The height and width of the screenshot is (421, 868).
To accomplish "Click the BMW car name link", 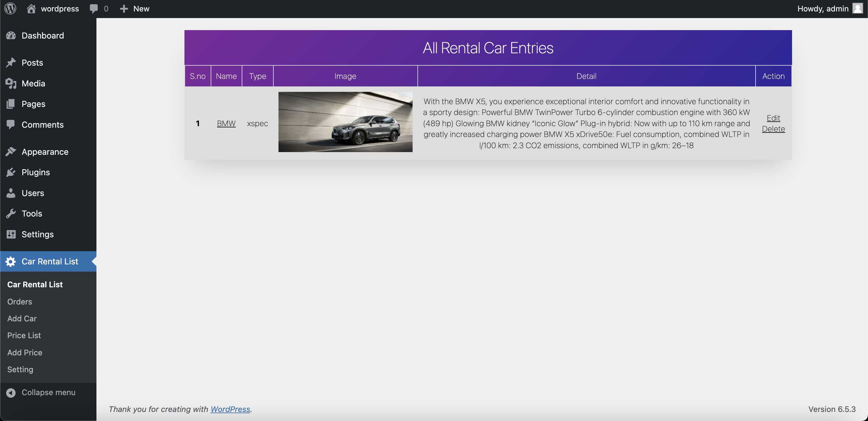I will click(226, 123).
